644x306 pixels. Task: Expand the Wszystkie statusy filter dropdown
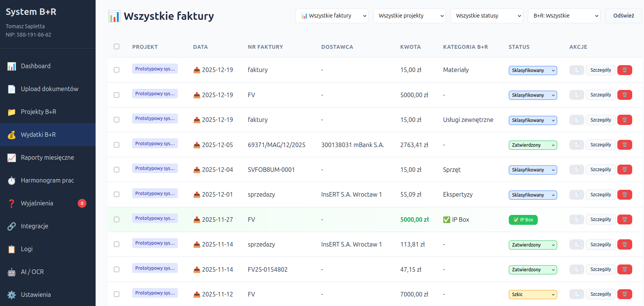pos(487,16)
